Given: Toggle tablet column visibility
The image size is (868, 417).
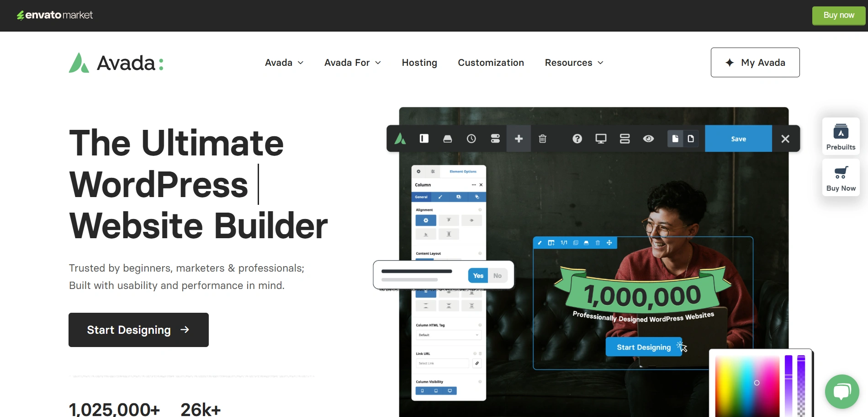Looking at the screenshot, I should tap(436, 391).
